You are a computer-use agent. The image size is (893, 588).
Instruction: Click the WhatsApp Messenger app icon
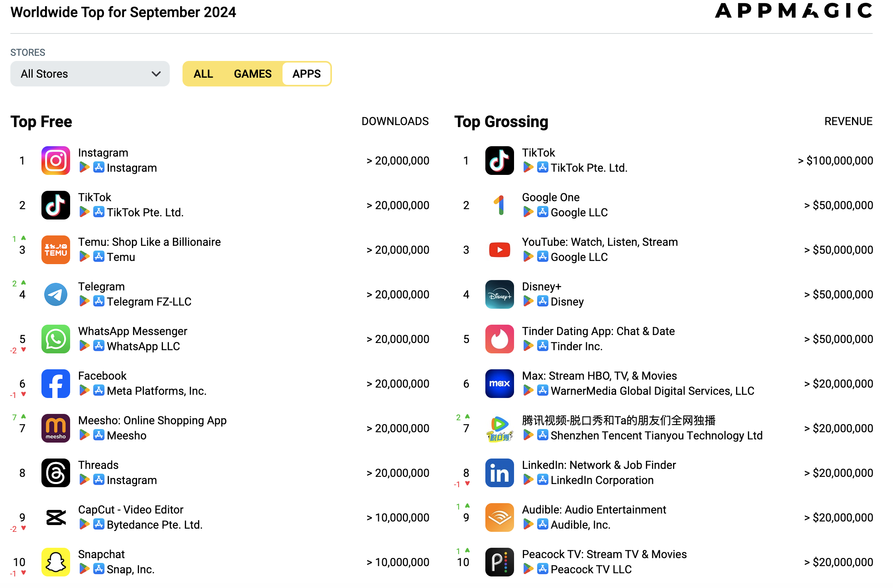(x=55, y=339)
